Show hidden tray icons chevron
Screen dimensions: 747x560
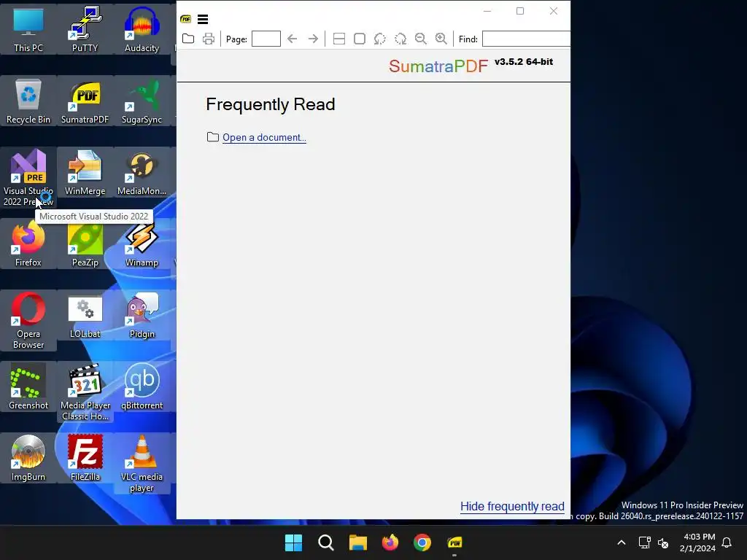tap(622, 542)
